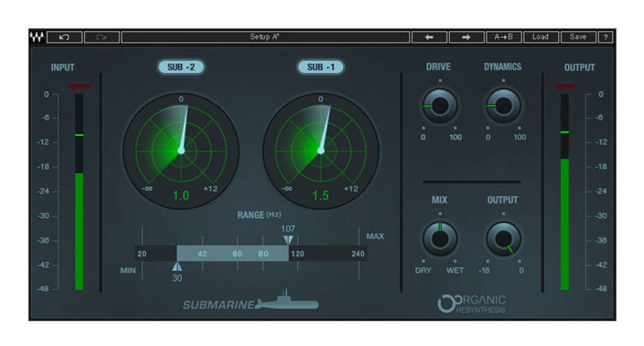Toggle the SUB -1 generator
The image size is (644, 346).
pos(320,67)
